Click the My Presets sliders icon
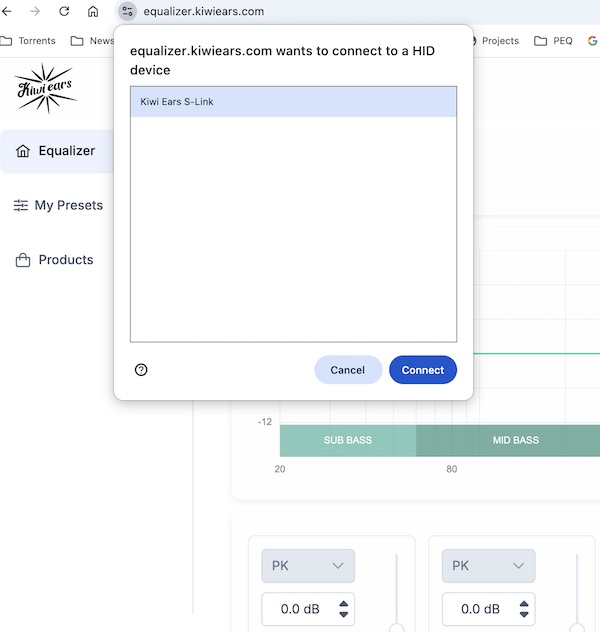Image resolution: width=600 pixels, height=632 pixels. coord(21,205)
